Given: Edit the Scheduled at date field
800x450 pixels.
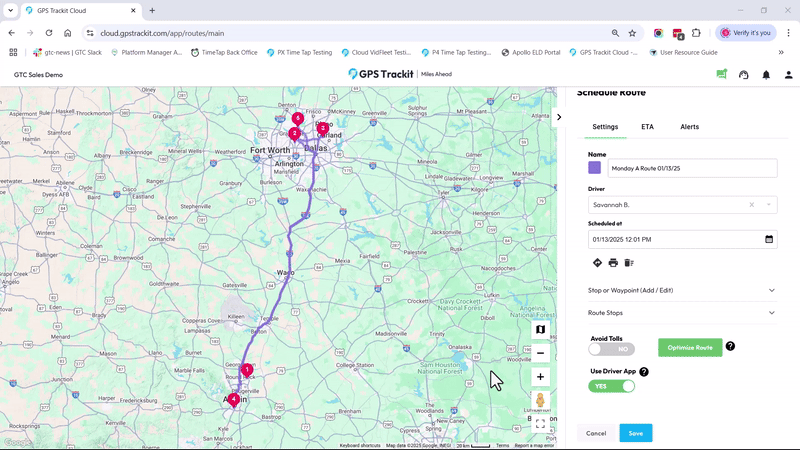Looking at the screenshot, I should 682,239.
